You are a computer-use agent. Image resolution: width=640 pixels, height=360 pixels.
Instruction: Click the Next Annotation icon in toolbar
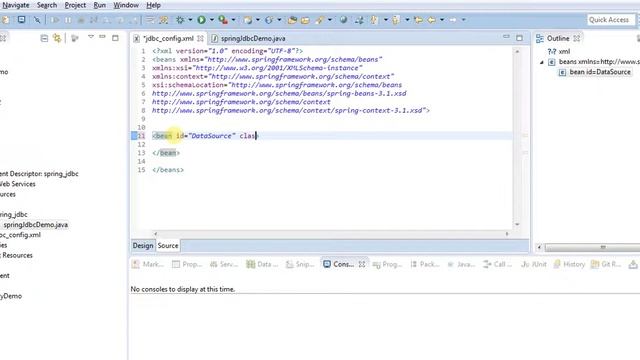[374, 20]
